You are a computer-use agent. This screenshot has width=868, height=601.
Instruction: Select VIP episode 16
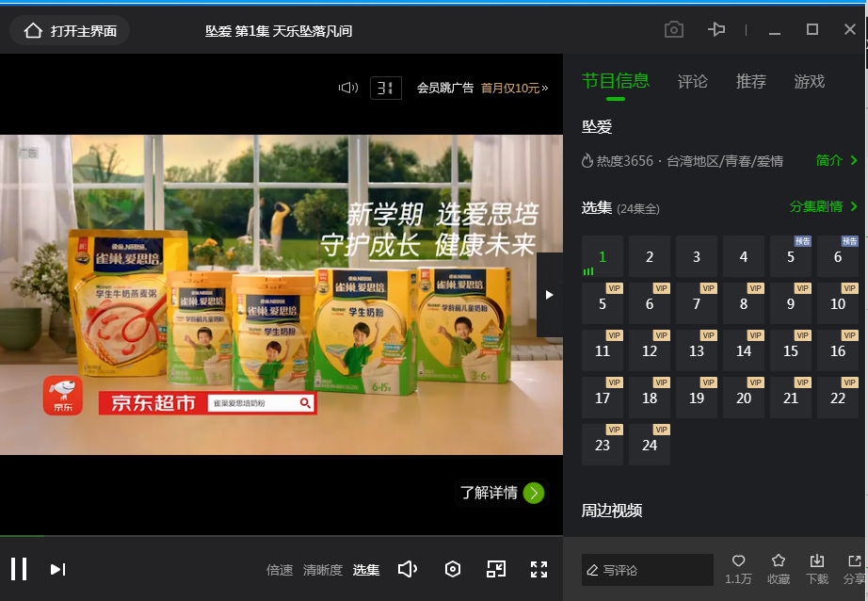(838, 350)
